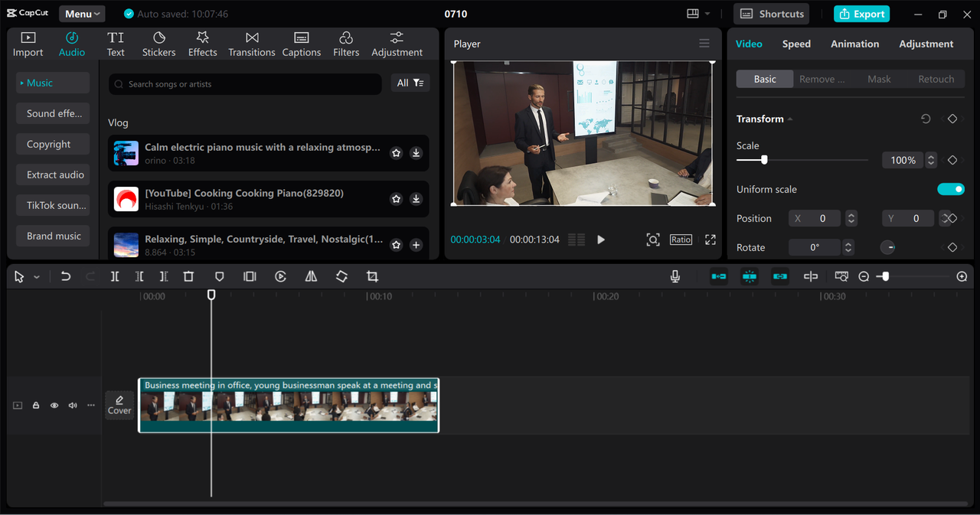Switch to Animation tab
This screenshot has width=980, height=515.
pos(854,44)
